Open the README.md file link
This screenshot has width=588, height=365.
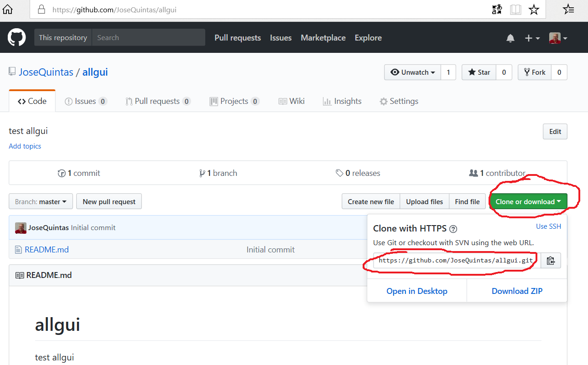tap(47, 250)
